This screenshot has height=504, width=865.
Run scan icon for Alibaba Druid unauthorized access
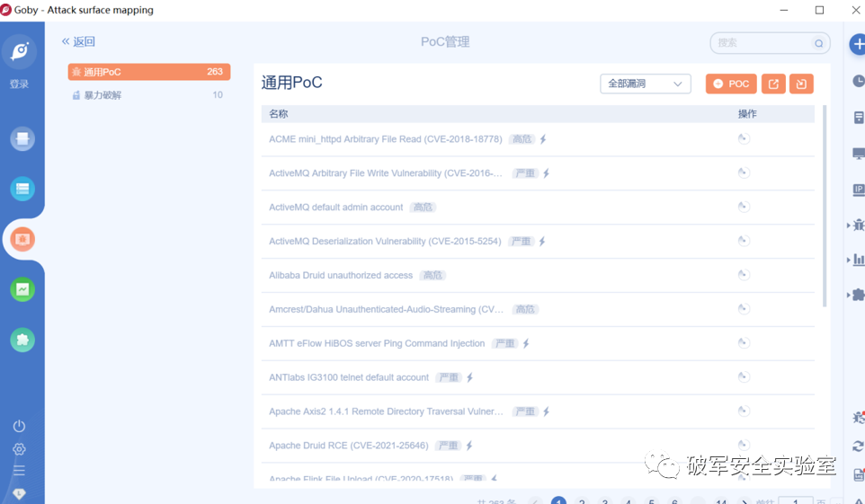pyautogui.click(x=744, y=275)
